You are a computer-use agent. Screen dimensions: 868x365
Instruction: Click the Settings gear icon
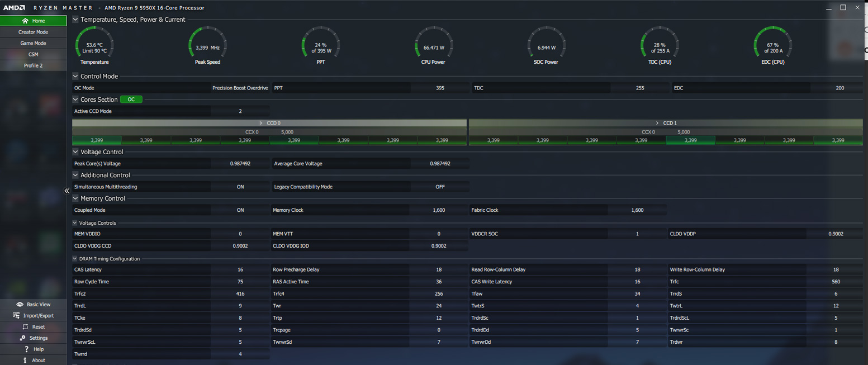pos(23,338)
